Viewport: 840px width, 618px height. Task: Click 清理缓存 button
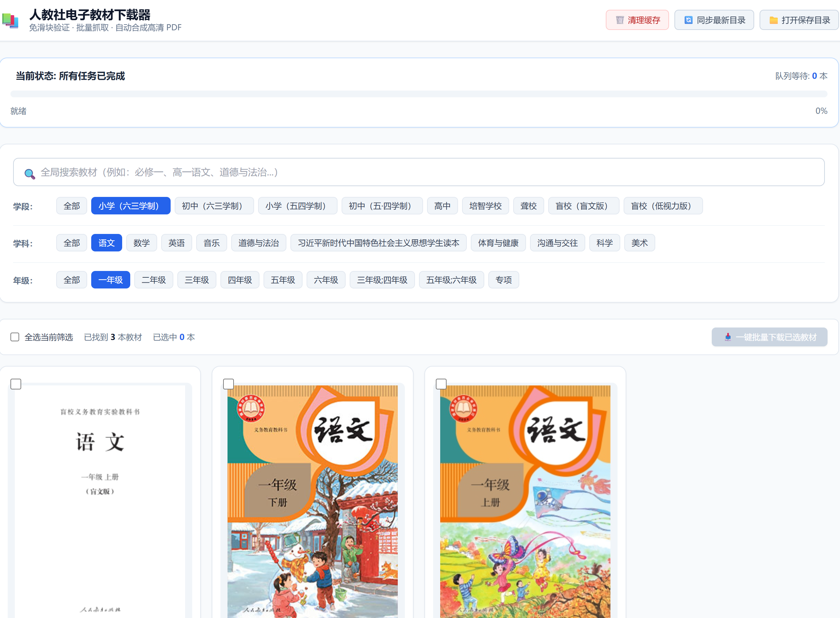tap(637, 20)
